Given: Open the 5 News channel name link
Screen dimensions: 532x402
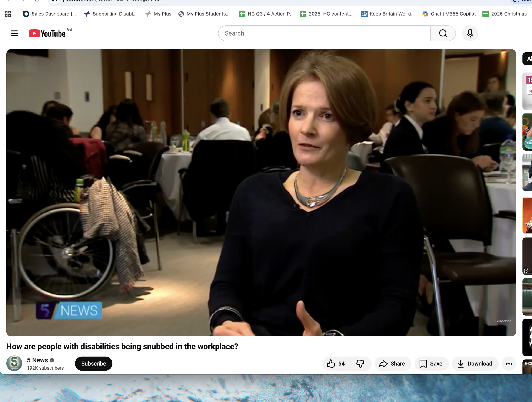Looking at the screenshot, I should point(37,360).
